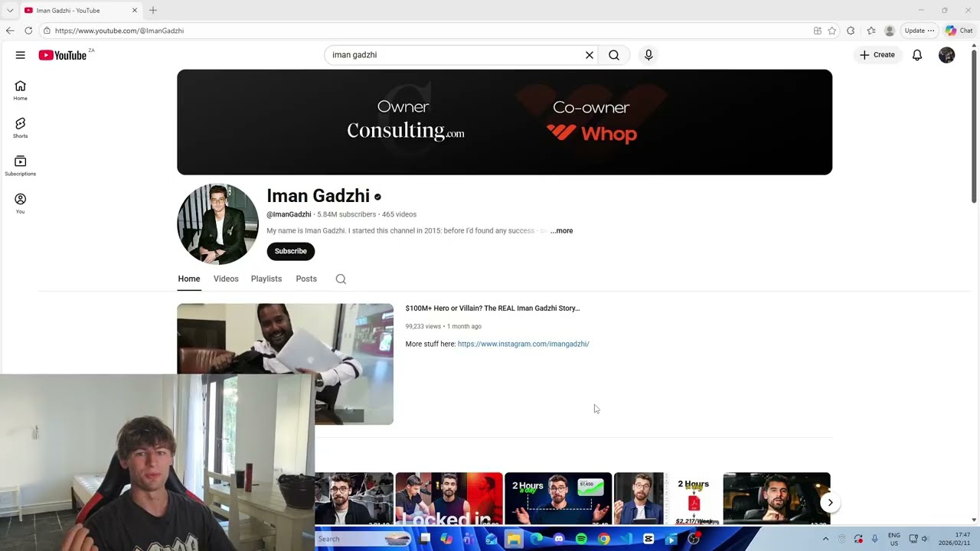980x551 pixels.
Task: Open Spotify from the taskbar
Action: [581, 540]
